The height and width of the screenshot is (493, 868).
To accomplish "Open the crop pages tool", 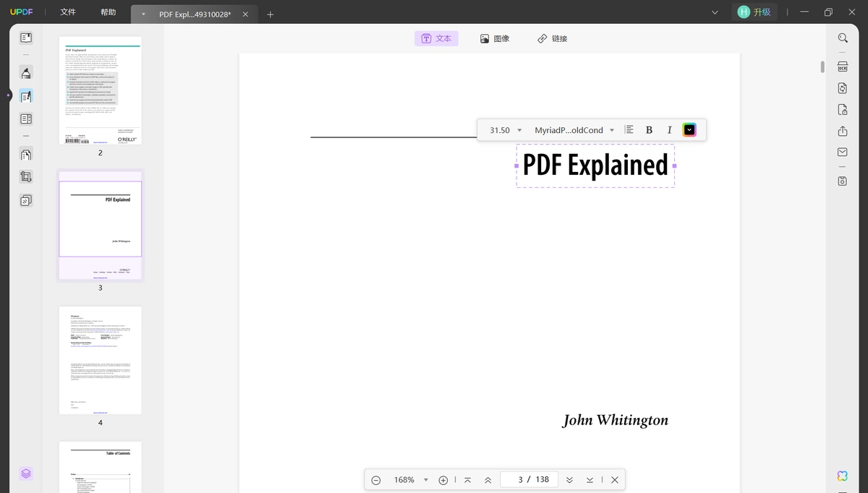I will pyautogui.click(x=26, y=177).
